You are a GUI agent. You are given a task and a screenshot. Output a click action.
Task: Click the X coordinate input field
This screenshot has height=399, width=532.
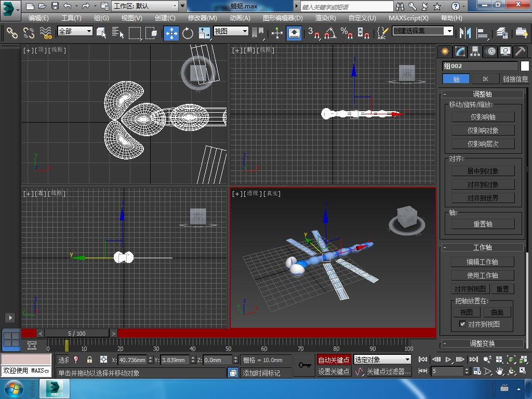(x=132, y=360)
